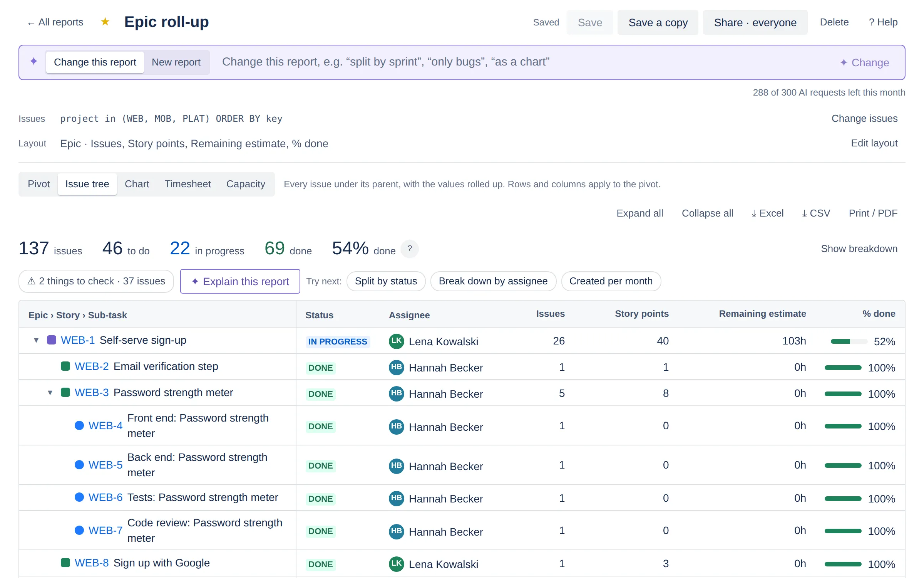The height and width of the screenshot is (578, 924).
Task: Open Share everyone settings
Action: click(755, 22)
